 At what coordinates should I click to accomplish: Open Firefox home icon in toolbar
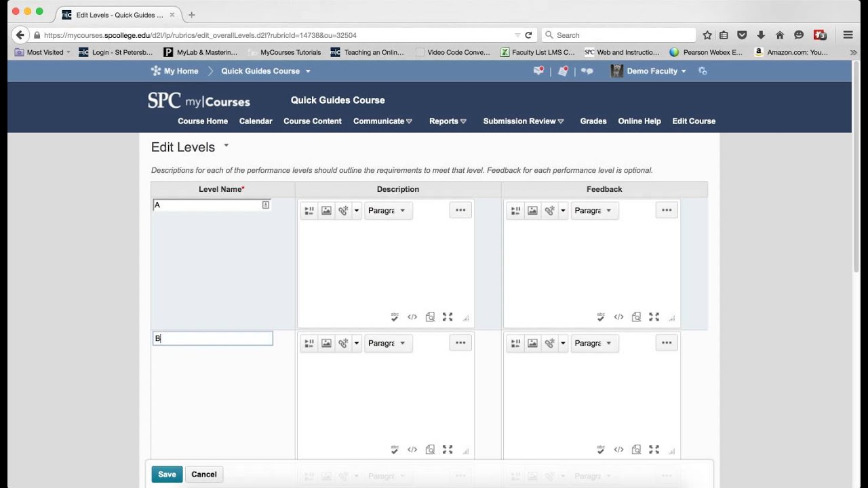[780, 35]
